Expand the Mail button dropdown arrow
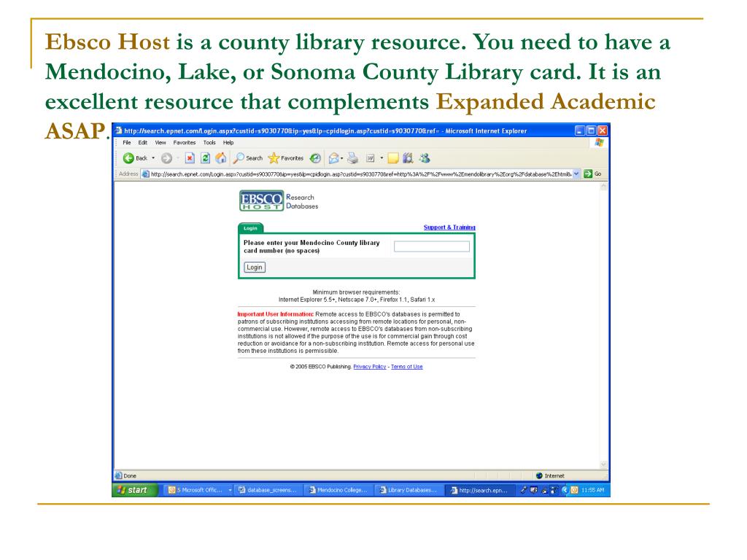 (x=342, y=158)
